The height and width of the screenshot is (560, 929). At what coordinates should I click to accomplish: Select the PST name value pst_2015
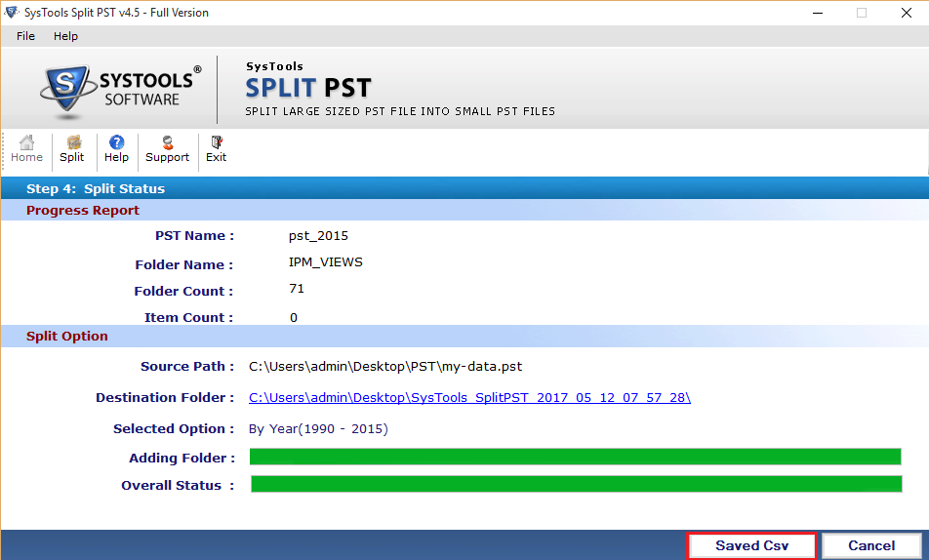point(319,236)
